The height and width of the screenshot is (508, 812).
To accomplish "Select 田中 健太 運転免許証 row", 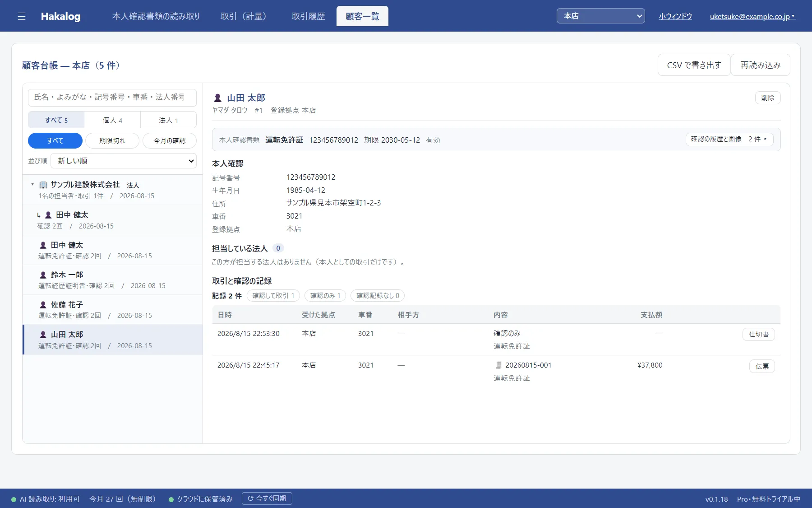I will [112, 250].
